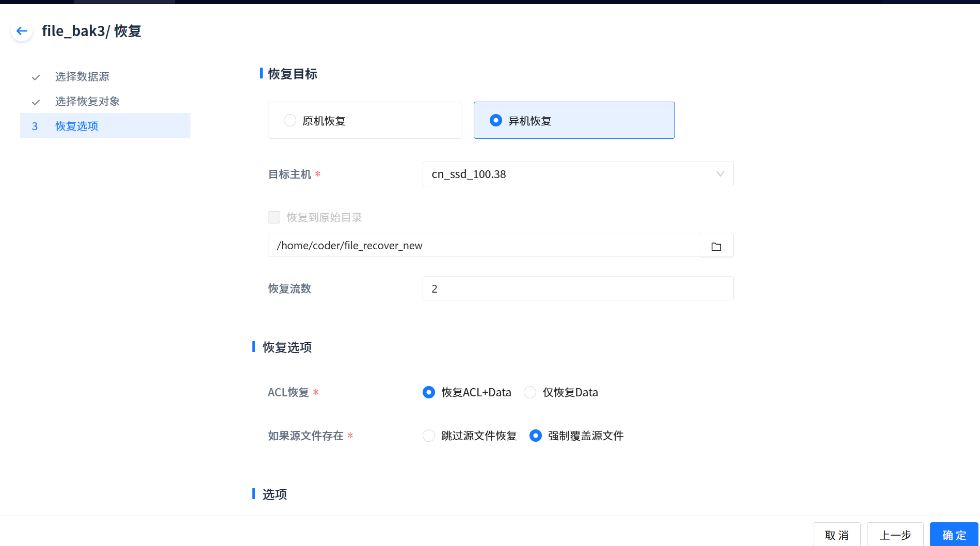980x546 pixels.
Task: Choose 恢复ACL+Data radio button
Action: tap(429, 392)
